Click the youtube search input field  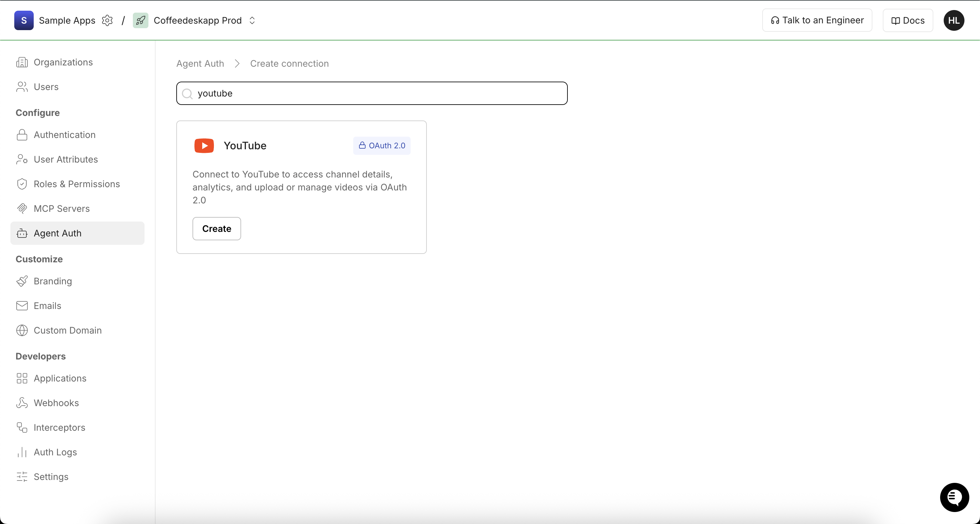coord(372,93)
